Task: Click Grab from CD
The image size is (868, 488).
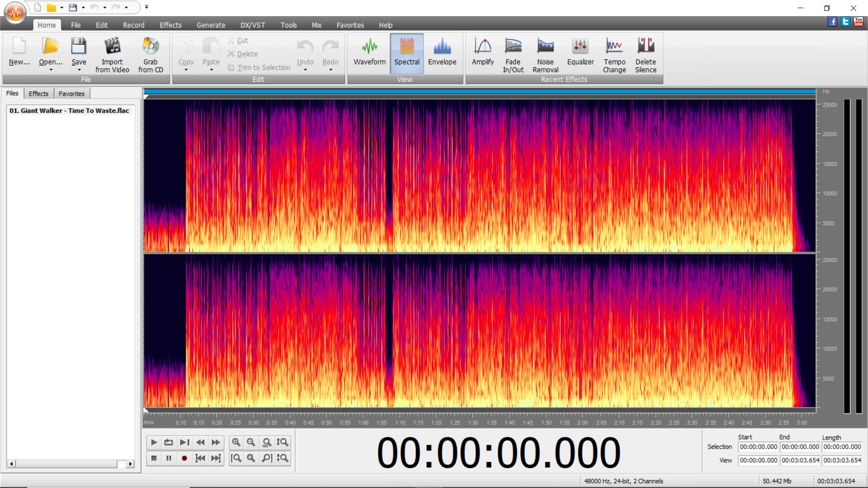Action: point(151,54)
